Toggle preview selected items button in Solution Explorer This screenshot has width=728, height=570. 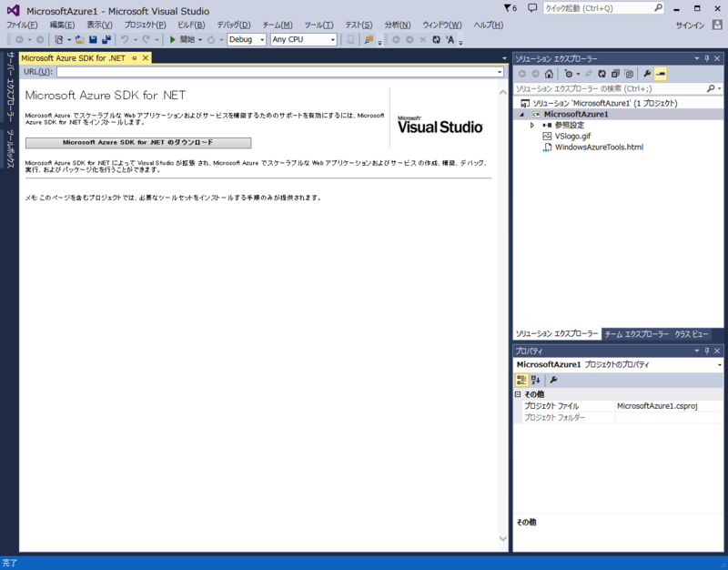[x=661, y=74]
